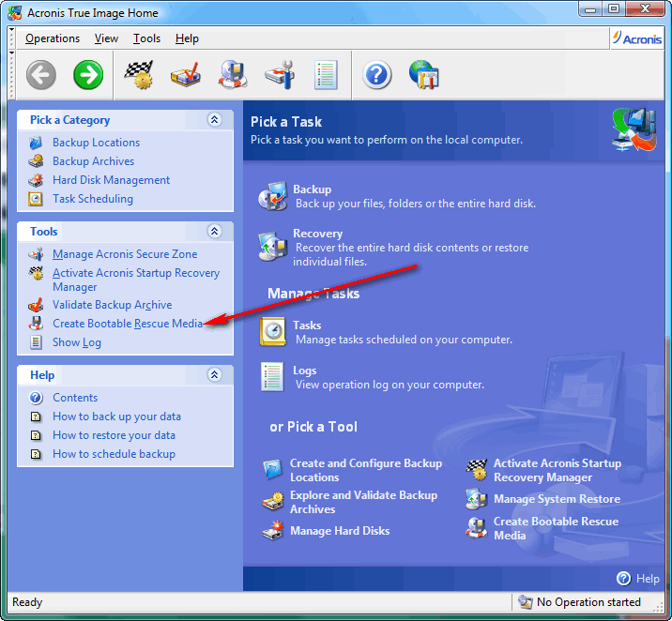Image resolution: width=672 pixels, height=621 pixels.
Task: Open Tasks under Manage Tasks
Action: pos(307,326)
